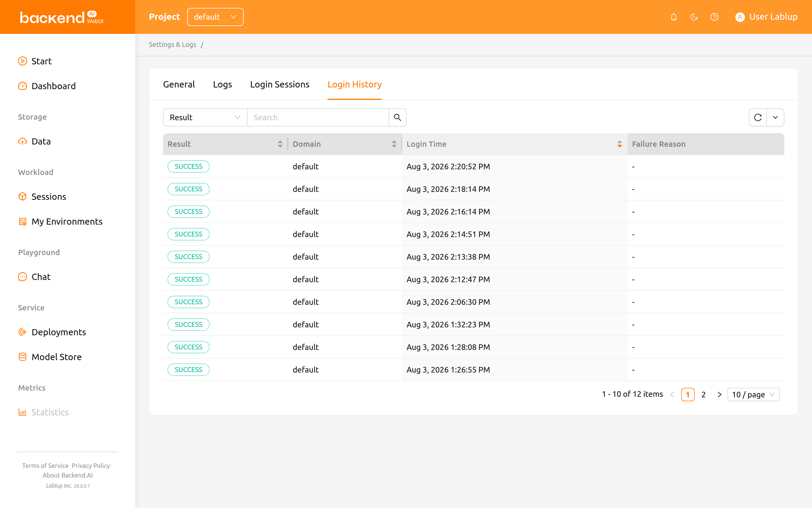The image size is (812, 508).
Task: Click the user avatar icon
Action: (x=740, y=17)
